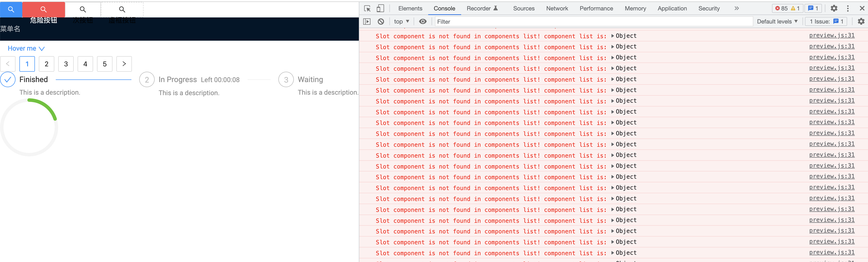Select the dashed 虚框按钮 search button

[x=122, y=9]
